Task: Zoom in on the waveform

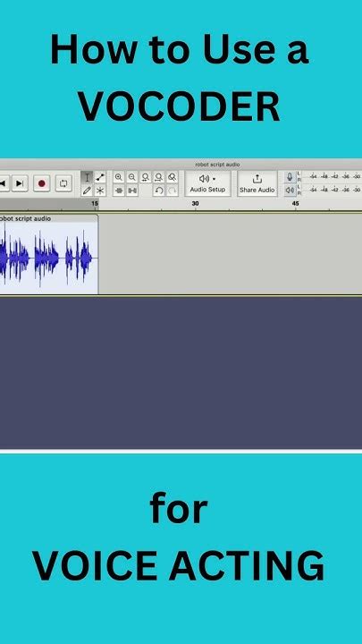Action: click(119, 177)
